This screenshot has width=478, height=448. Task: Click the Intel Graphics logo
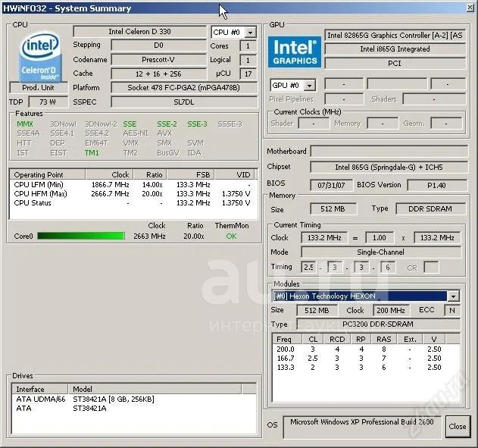[x=295, y=52]
